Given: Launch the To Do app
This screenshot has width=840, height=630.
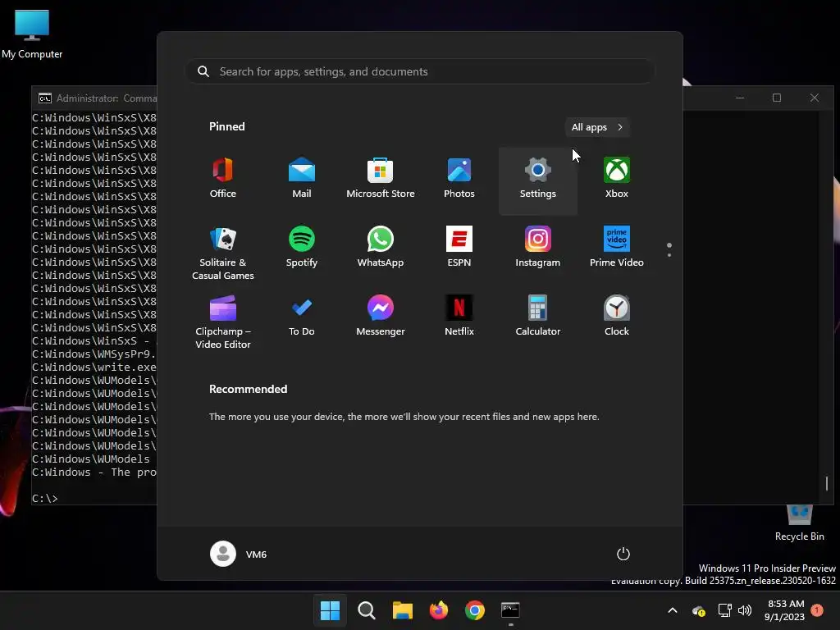Looking at the screenshot, I should 302,317.
